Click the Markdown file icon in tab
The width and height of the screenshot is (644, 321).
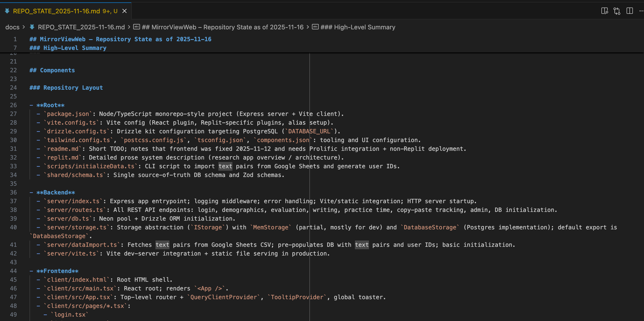click(x=7, y=11)
